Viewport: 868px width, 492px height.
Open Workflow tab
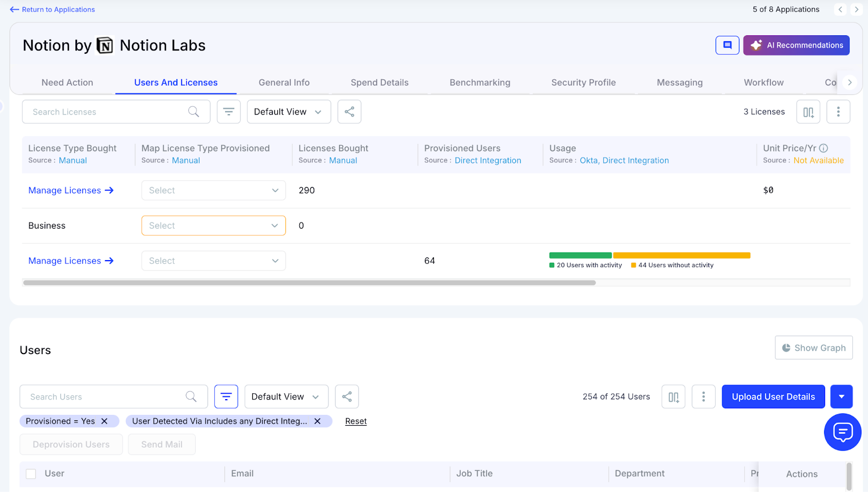764,83
